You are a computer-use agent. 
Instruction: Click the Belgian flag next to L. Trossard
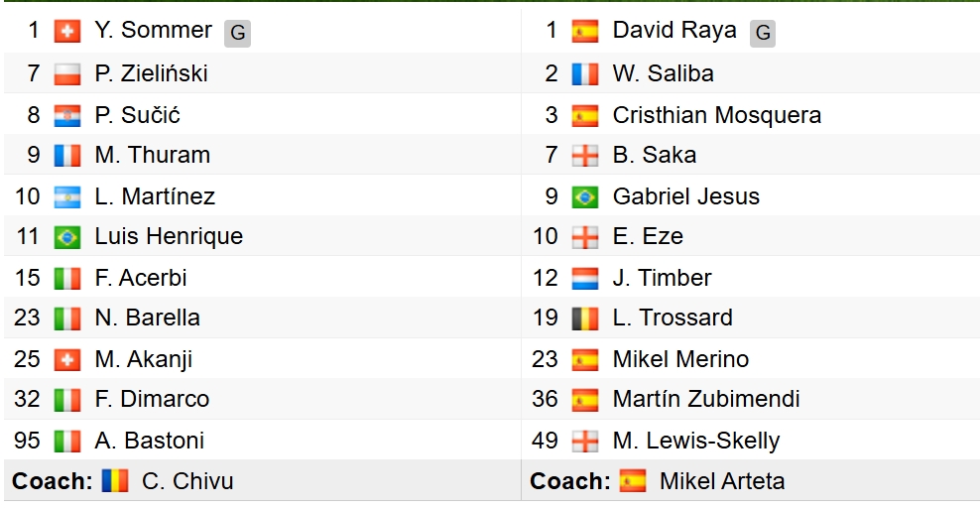[x=585, y=319]
